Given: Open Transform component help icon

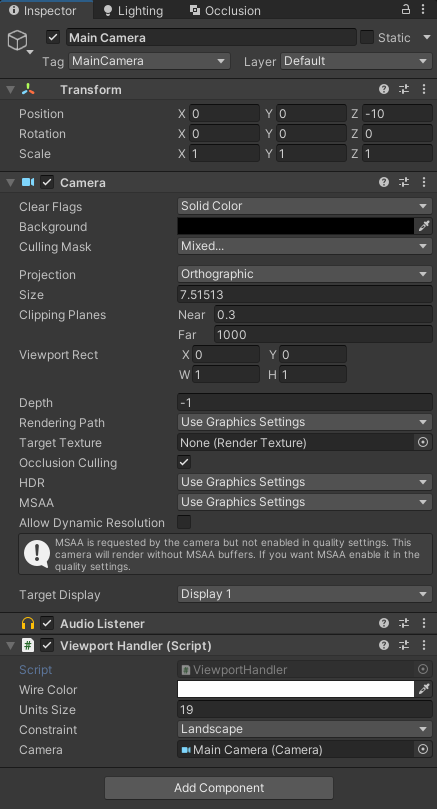Looking at the screenshot, I should (383, 89).
